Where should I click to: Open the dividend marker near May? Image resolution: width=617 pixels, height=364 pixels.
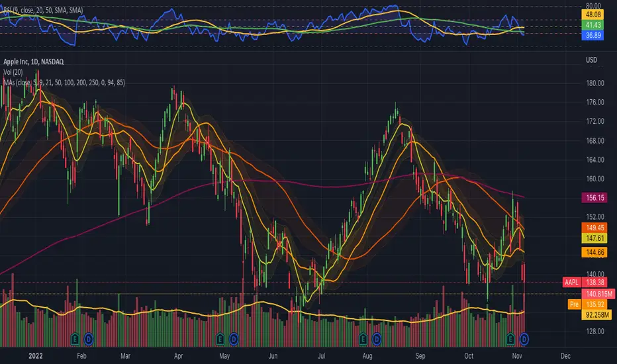234,339
